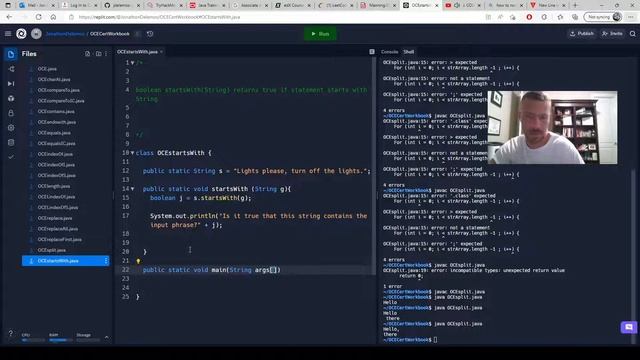Open OCEsplit.java in file tree
Image resolution: width=640 pixels, height=360 pixels.
click(51, 250)
